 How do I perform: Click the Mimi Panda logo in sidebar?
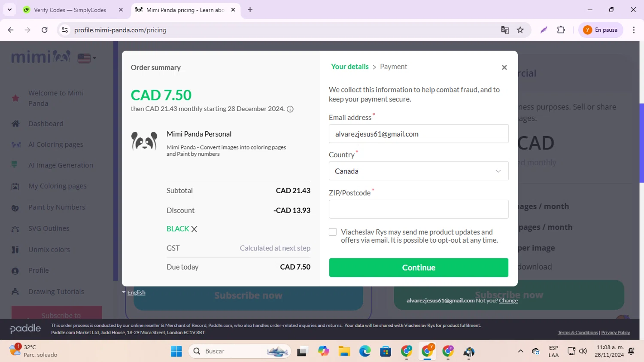(41, 57)
